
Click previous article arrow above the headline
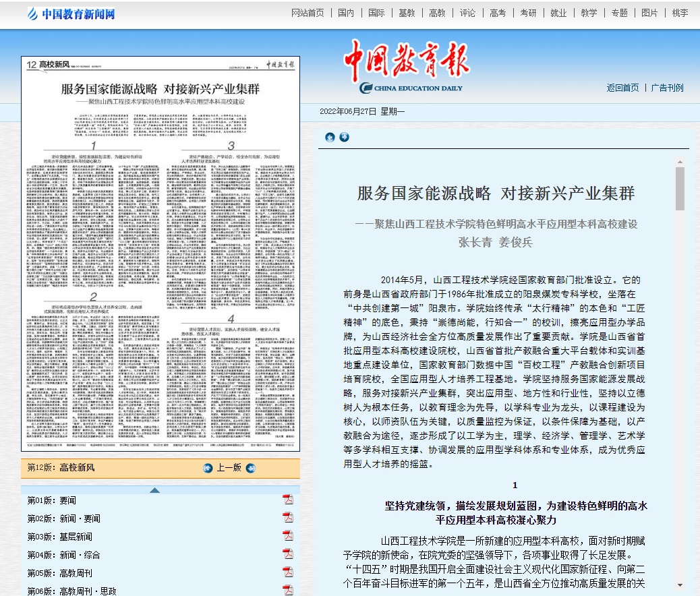tap(330, 138)
